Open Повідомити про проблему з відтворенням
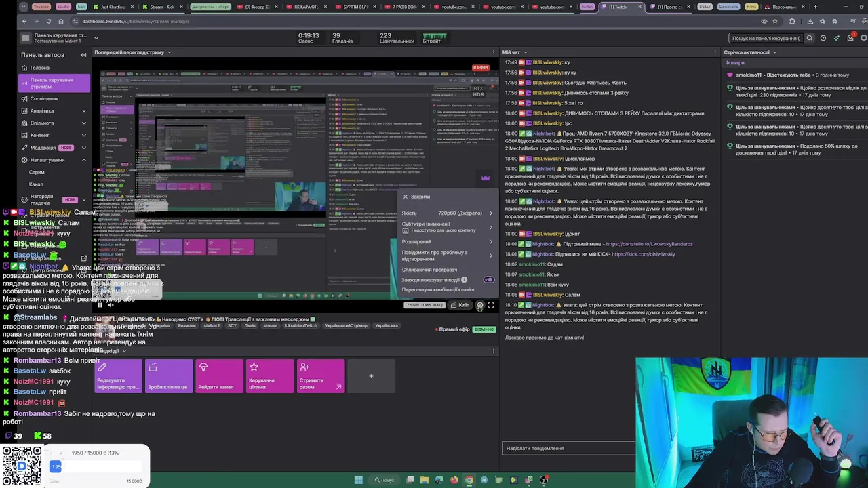This screenshot has width=868, height=488. tap(448, 256)
